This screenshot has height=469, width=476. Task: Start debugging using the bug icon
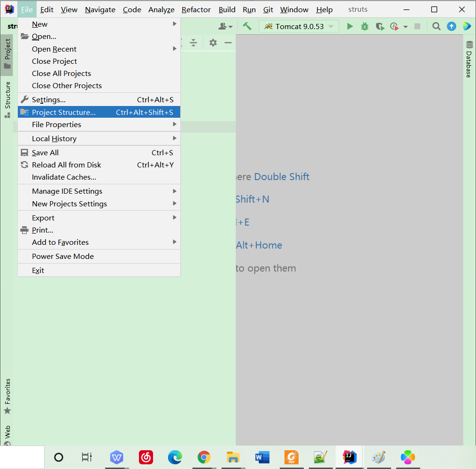point(365,26)
